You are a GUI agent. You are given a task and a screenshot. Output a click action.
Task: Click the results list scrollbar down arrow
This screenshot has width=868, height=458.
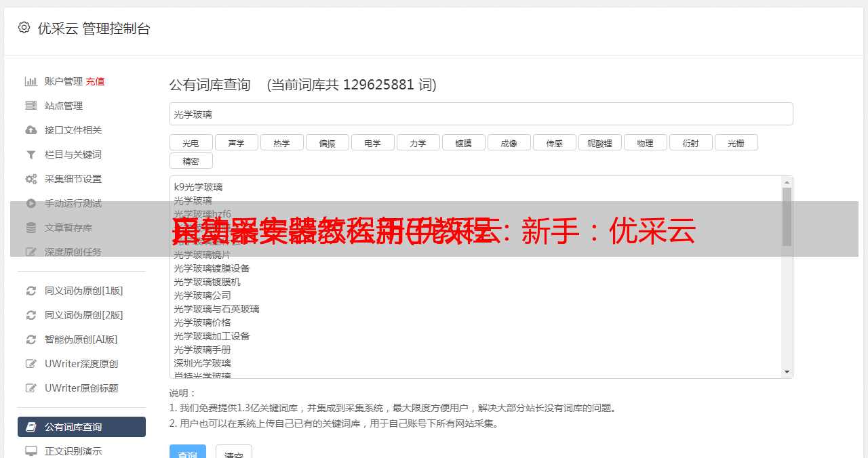(787, 372)
